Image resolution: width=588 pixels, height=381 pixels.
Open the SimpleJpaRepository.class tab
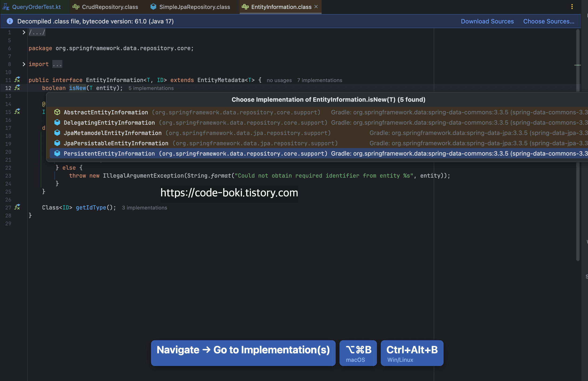[194, 7]
